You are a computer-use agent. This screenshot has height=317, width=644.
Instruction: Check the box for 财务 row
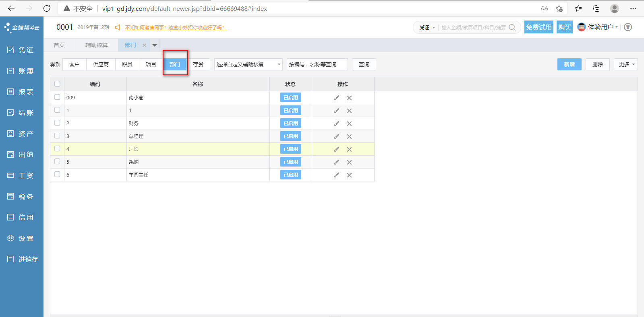pos(57,123)
